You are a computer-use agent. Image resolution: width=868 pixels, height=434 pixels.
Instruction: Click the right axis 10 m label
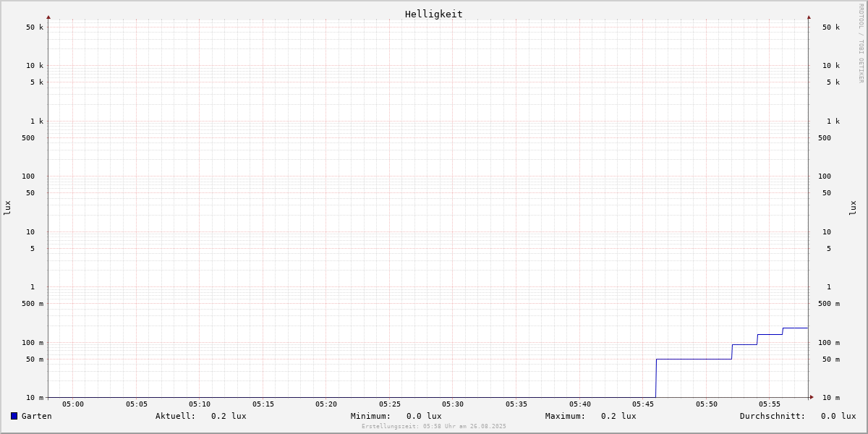coord(831,398)
